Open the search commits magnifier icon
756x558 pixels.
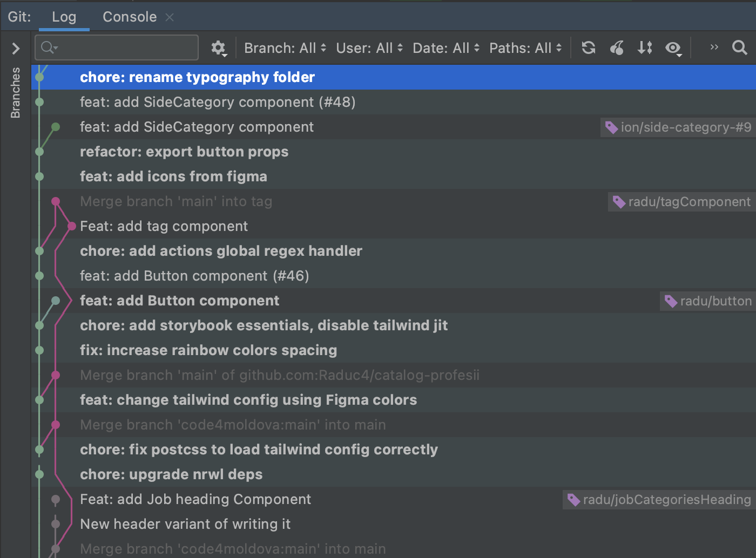click(x=739, y=47)
